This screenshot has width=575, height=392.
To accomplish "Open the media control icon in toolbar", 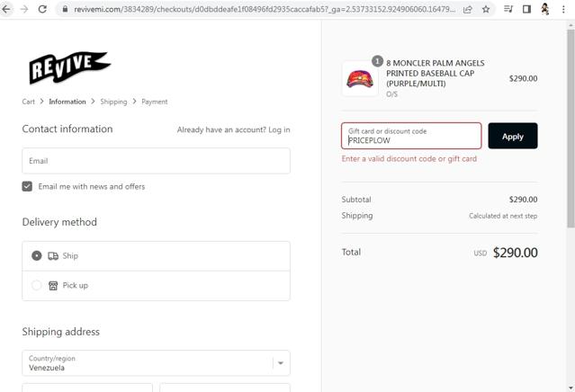I will [x=508, y=9].
